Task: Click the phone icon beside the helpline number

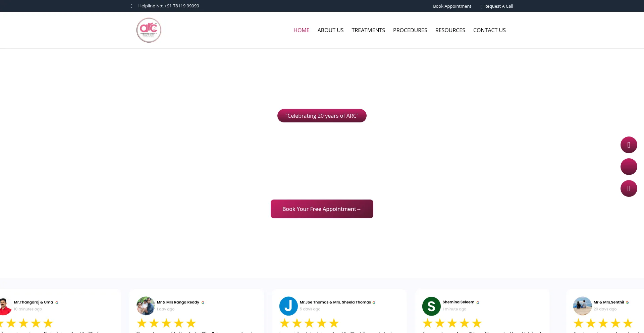Action: click(x=131, y=6)
